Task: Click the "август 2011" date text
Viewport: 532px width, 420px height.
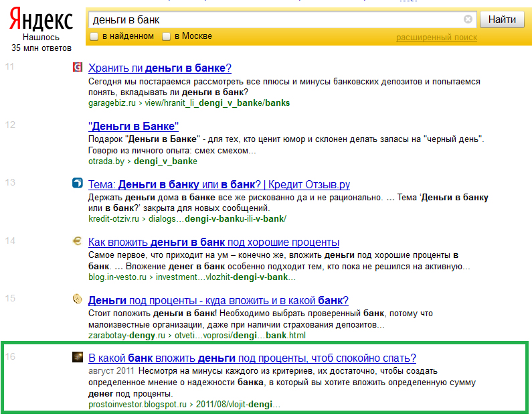Action: (111, 371)
